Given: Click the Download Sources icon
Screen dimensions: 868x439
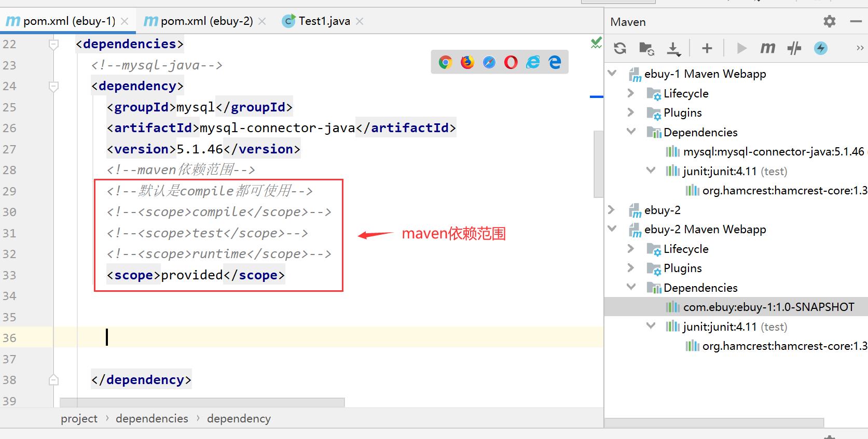Looking at the screenshot, I should [x=673, y=48].
